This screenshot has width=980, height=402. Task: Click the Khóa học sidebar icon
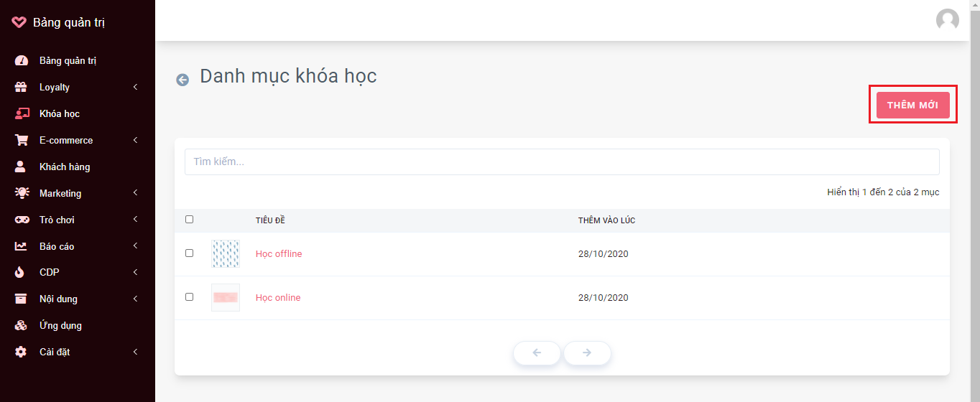pos(22,113)
